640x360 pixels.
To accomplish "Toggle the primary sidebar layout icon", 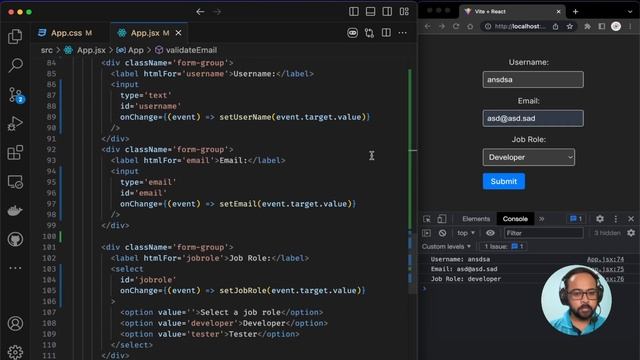I will [x=354, y=11].
